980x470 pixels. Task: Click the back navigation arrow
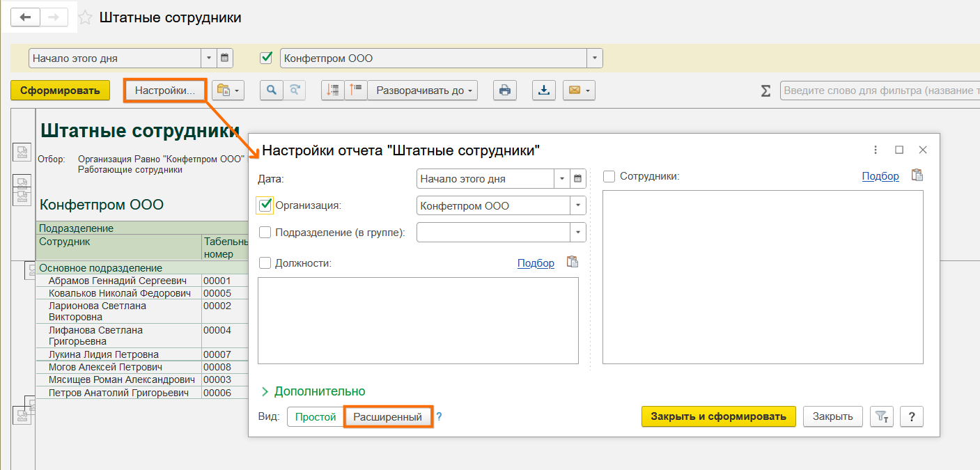(25, 17)
